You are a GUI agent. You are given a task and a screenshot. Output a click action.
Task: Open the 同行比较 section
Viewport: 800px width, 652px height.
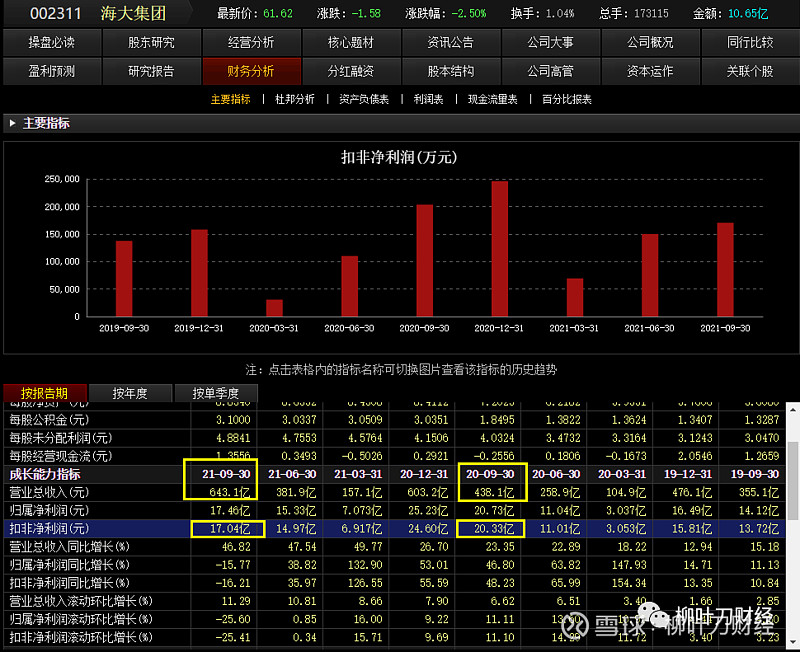coord(751,42)
